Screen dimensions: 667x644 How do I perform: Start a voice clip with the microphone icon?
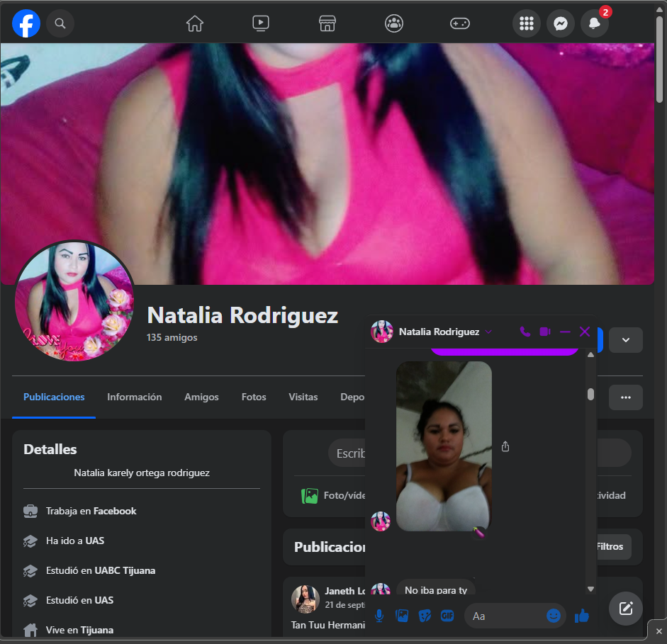(379, 616)
